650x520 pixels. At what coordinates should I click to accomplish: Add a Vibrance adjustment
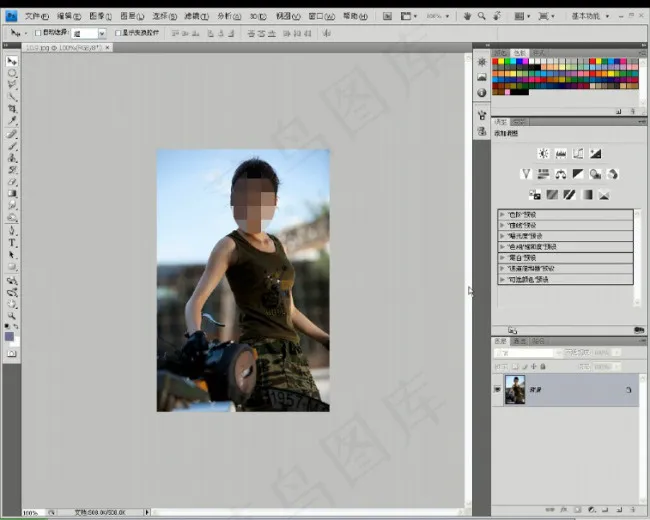(x=526, y=174)
